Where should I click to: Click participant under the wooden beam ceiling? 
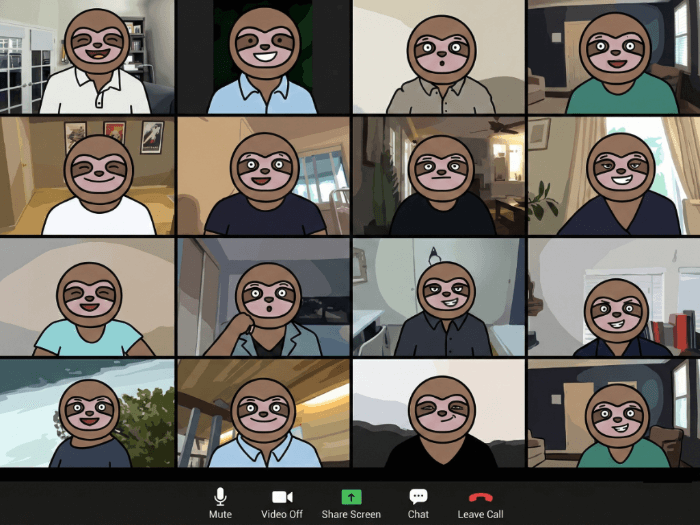click(x=263, y=414)
